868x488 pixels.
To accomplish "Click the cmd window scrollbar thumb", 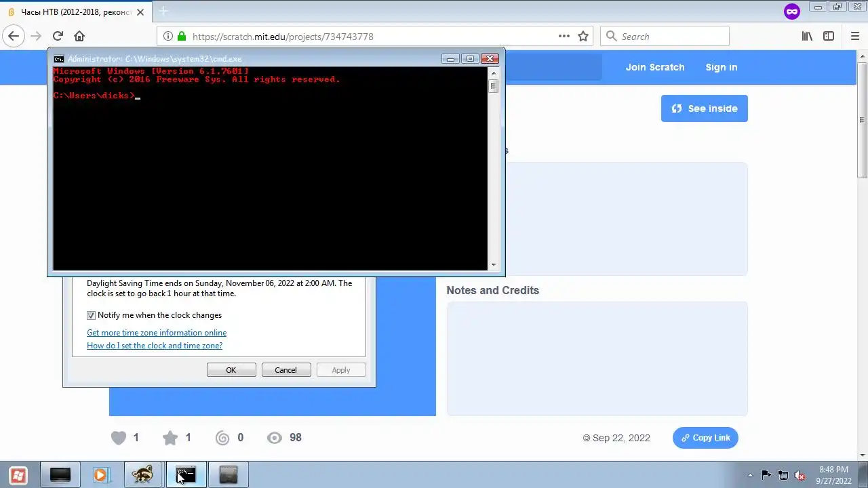I will point(493,86).
